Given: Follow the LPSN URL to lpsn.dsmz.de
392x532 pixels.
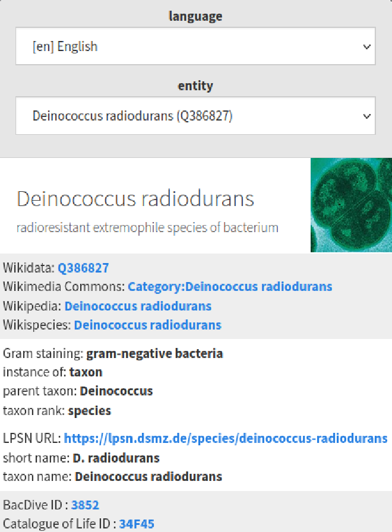Looking at the screenshot, I should 226,439.
